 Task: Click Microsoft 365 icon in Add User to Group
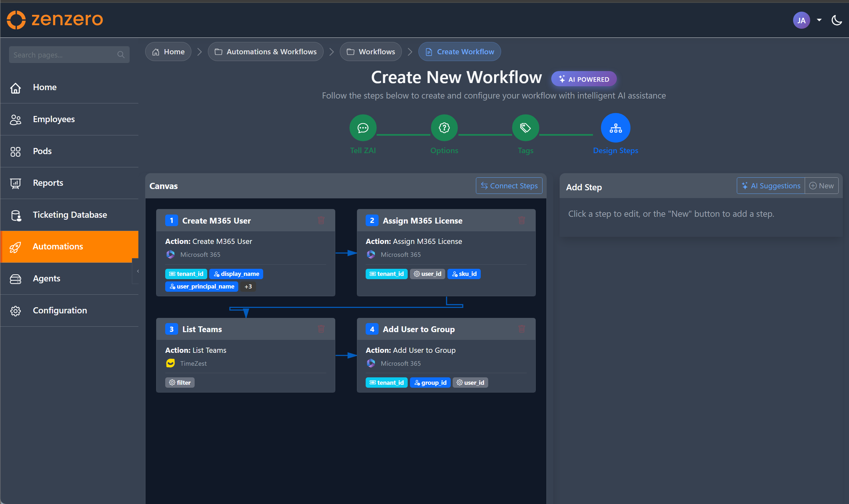pos(371,363)
